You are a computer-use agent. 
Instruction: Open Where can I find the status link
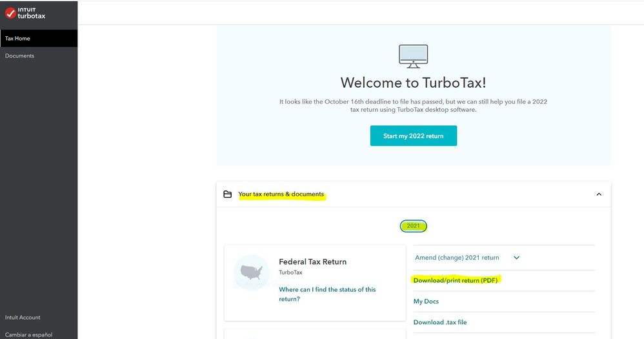click(327, 294)
